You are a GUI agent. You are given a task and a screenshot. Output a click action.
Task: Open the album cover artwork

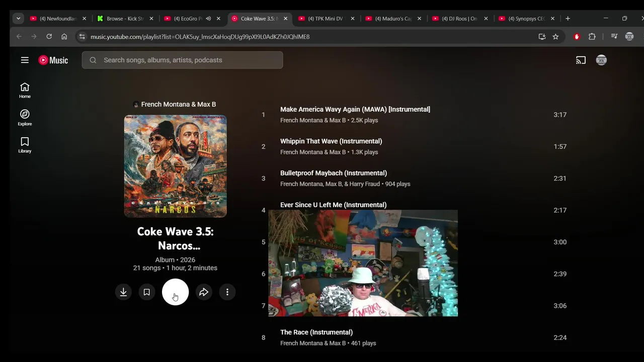(x=176, y=166)
